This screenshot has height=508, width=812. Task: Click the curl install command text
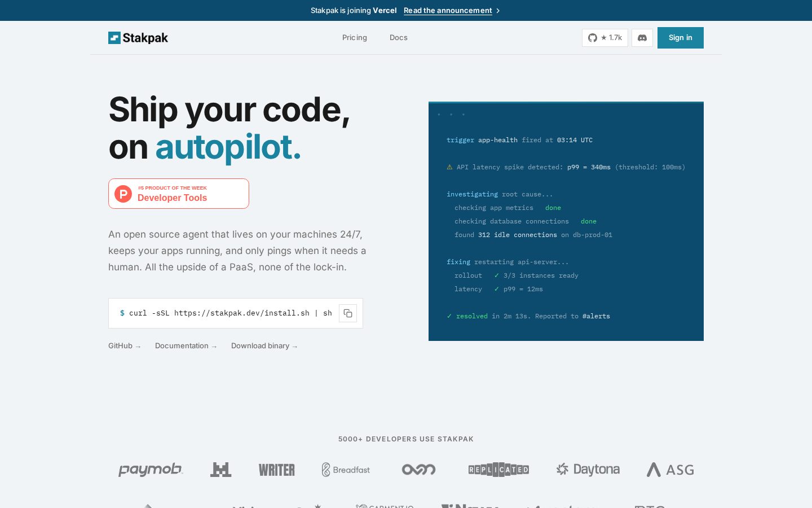[230, 313]
